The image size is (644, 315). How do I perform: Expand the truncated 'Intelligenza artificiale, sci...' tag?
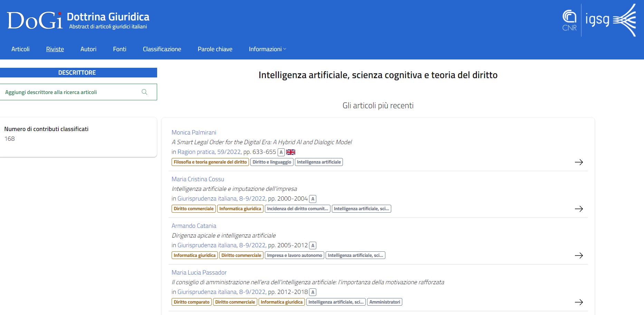tap(361, 209)
